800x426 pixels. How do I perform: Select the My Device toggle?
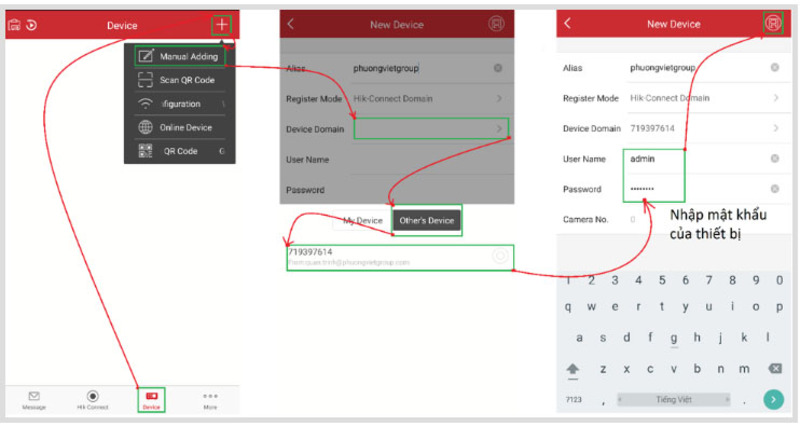[x=362, y=220]
